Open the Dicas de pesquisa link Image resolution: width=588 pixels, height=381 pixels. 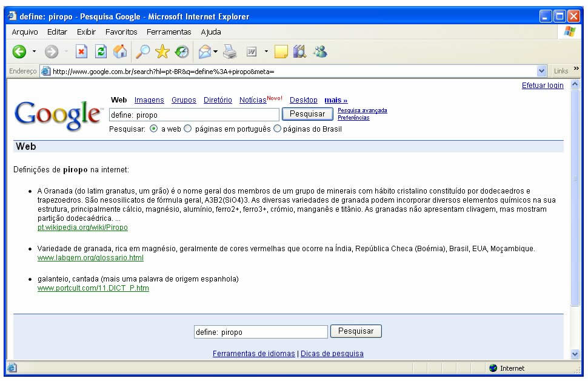(332, 354)
